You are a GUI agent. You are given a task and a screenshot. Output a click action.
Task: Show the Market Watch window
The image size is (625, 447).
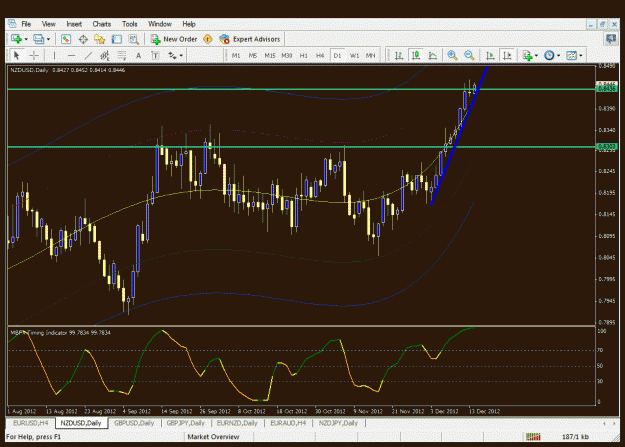point(66,39)
